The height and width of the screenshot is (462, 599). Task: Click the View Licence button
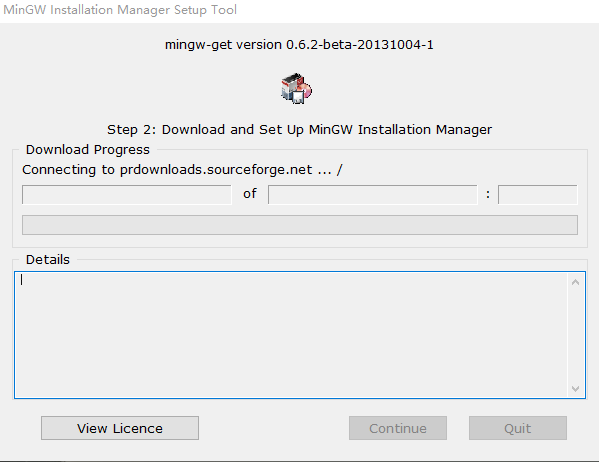[120, 428]
